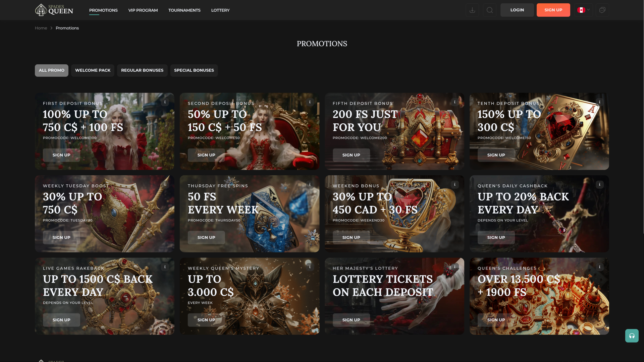This screenshot has width=644, height=362.
Task: Open the Promotions nav item
Action: pyautogui.click(x=103, y=10)
